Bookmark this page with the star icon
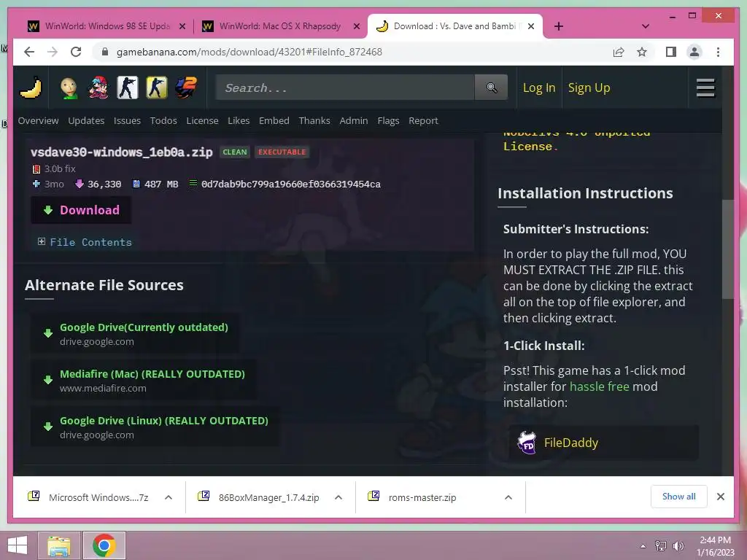 tap(642, 52)
